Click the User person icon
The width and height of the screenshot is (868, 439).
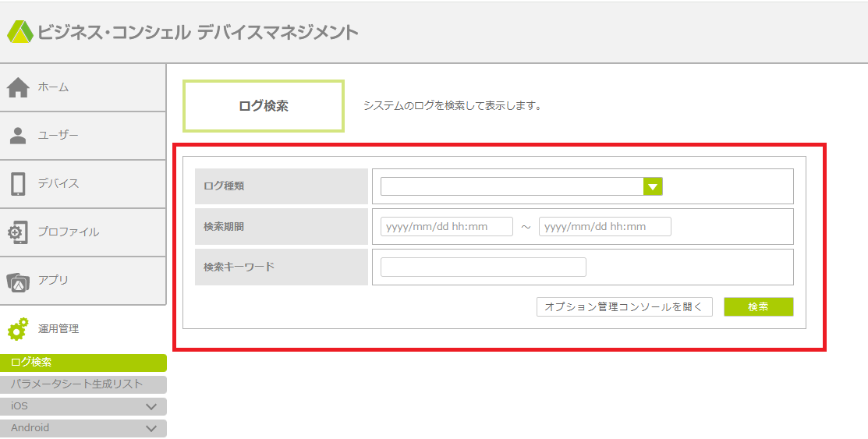click(18, 136)
